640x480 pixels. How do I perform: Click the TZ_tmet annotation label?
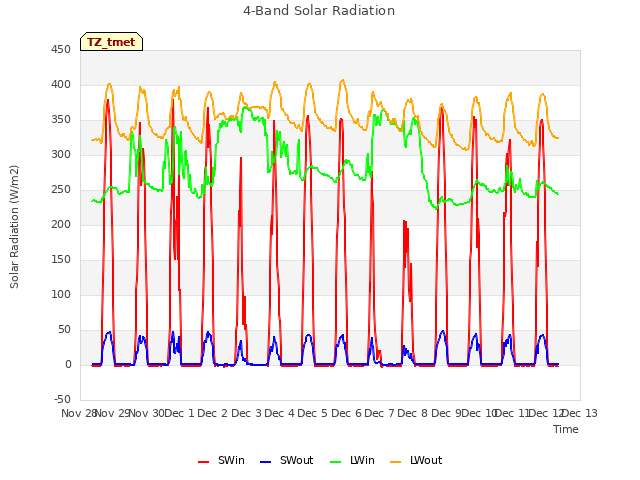point(111,42)
